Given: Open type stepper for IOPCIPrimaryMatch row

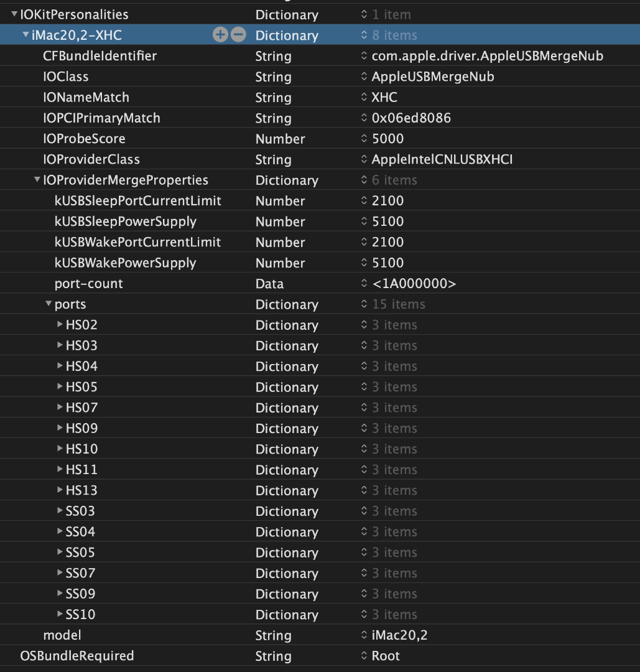Looking at the screenshot, I should pyautogui.click(x=364, y=118).
